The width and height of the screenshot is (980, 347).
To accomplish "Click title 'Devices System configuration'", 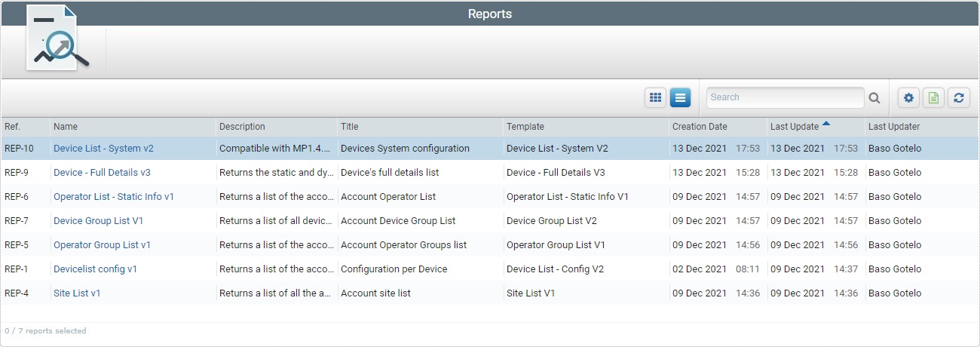I will pyautogui.click(x=405, y=149).
